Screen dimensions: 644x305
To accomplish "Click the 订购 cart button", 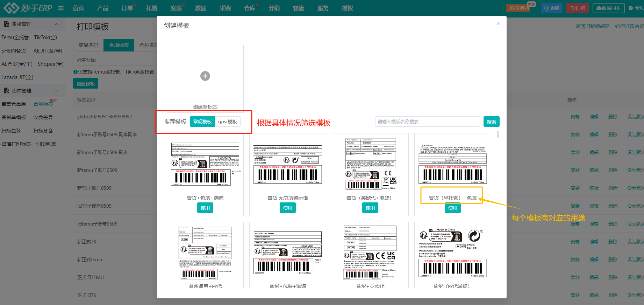I will (x=578, y=8).
